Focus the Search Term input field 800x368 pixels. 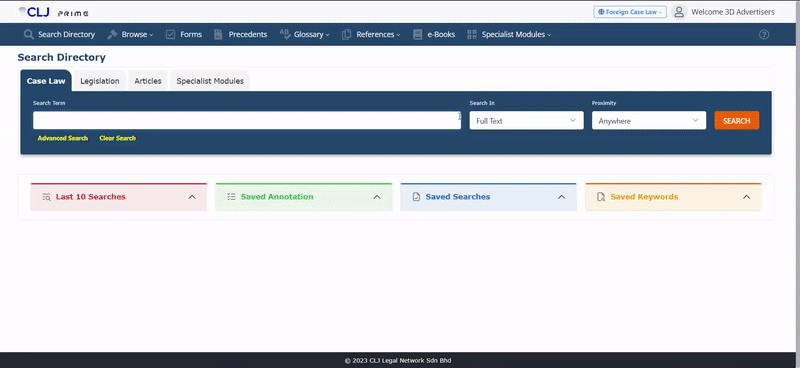point(247,120)
